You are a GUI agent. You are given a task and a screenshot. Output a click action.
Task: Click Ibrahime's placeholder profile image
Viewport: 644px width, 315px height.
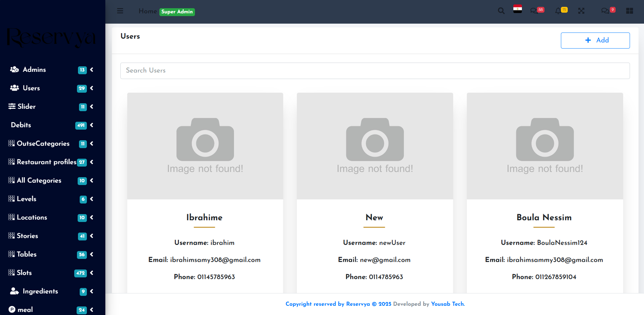(205, 146)
